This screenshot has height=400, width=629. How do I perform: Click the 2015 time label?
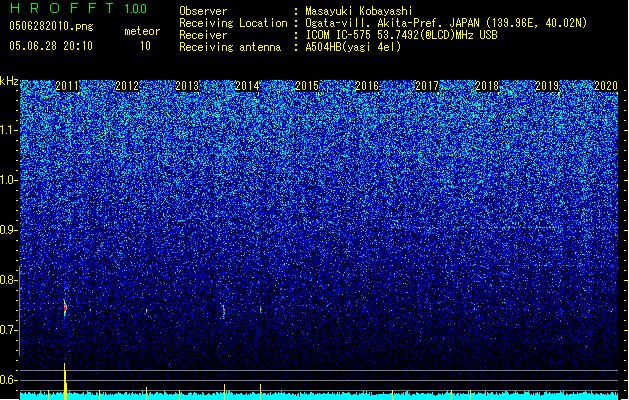[307, 86]
